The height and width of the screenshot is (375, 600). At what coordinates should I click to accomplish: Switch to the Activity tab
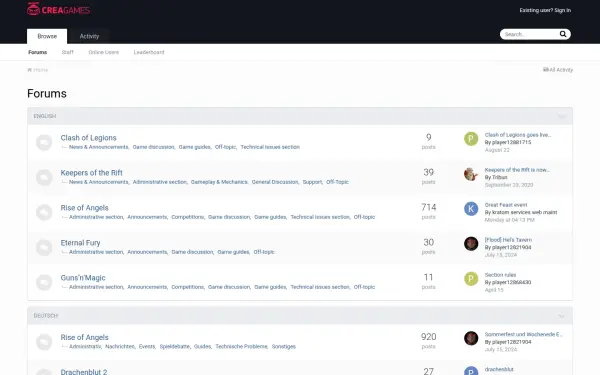pyautogui.click(x=89, y=36)
